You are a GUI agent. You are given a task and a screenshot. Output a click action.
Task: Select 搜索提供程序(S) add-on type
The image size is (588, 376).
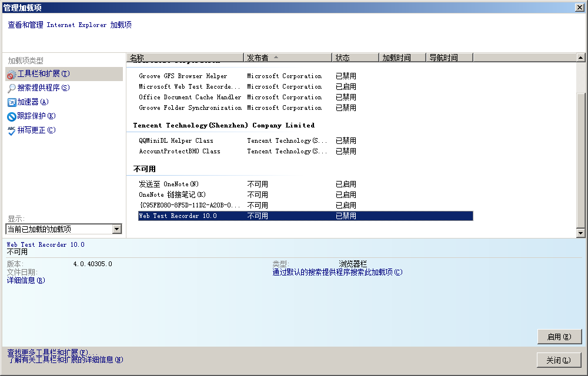click(44, 88)
